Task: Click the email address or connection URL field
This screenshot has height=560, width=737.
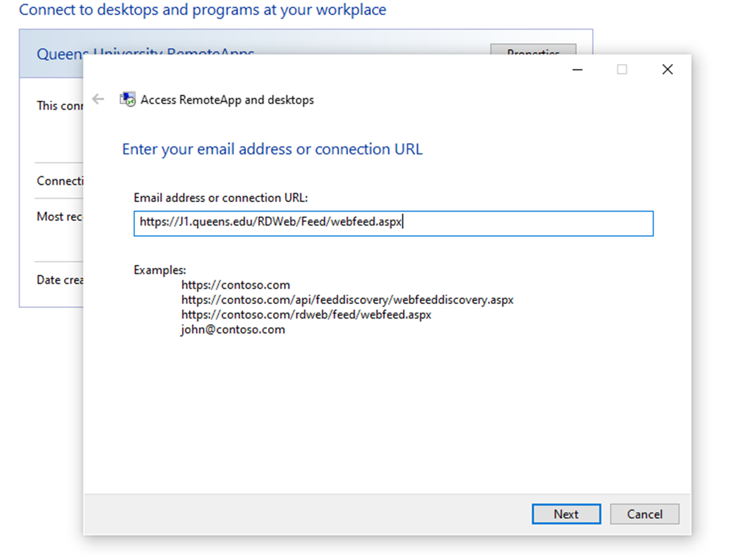Action: coord(394,224)
